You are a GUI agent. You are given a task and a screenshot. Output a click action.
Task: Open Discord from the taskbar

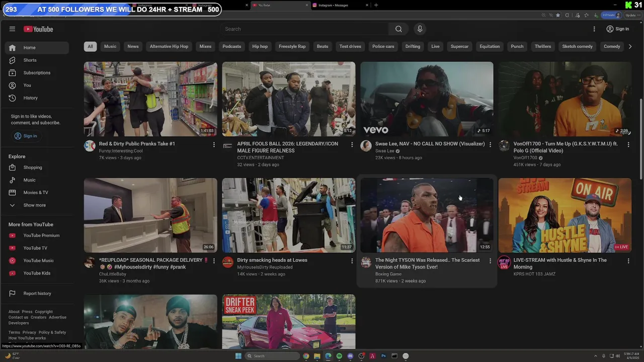350,356
